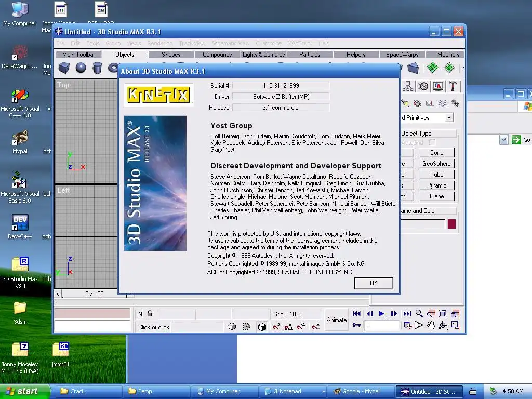
Task: Click the 0 / 100 time slider
Action: tap(95, 294)
